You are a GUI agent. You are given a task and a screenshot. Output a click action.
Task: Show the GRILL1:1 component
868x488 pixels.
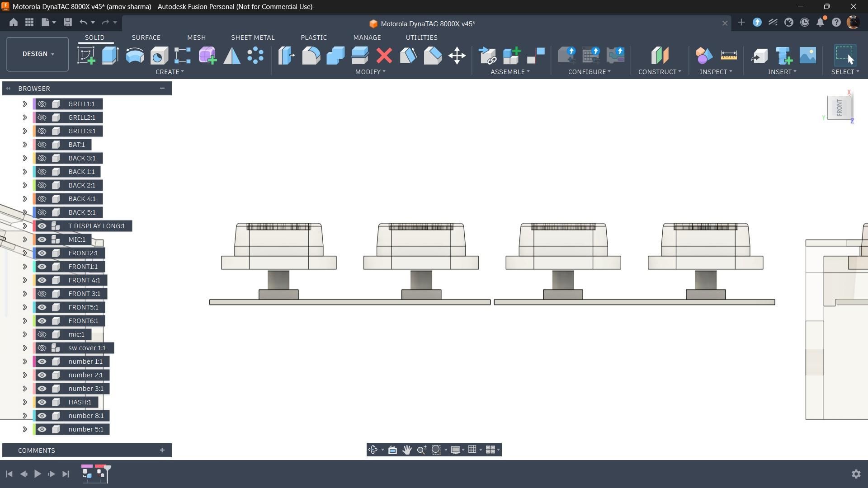[42, 104]
